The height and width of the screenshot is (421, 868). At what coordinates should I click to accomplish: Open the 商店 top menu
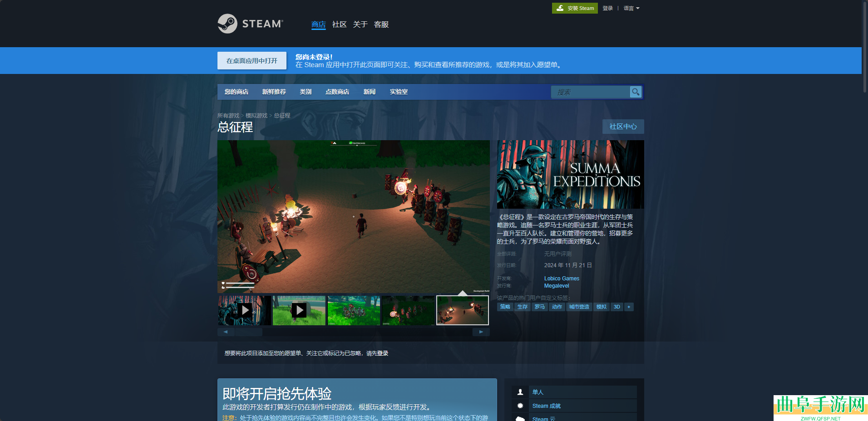click(x=319, y=24)
